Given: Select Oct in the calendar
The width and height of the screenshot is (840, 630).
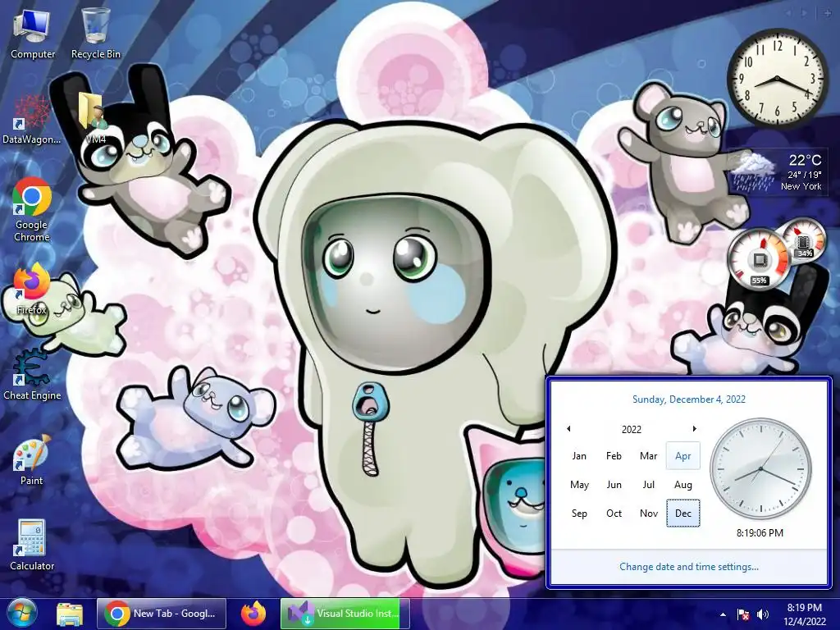Looking at the screenshot, I should 614,514.
